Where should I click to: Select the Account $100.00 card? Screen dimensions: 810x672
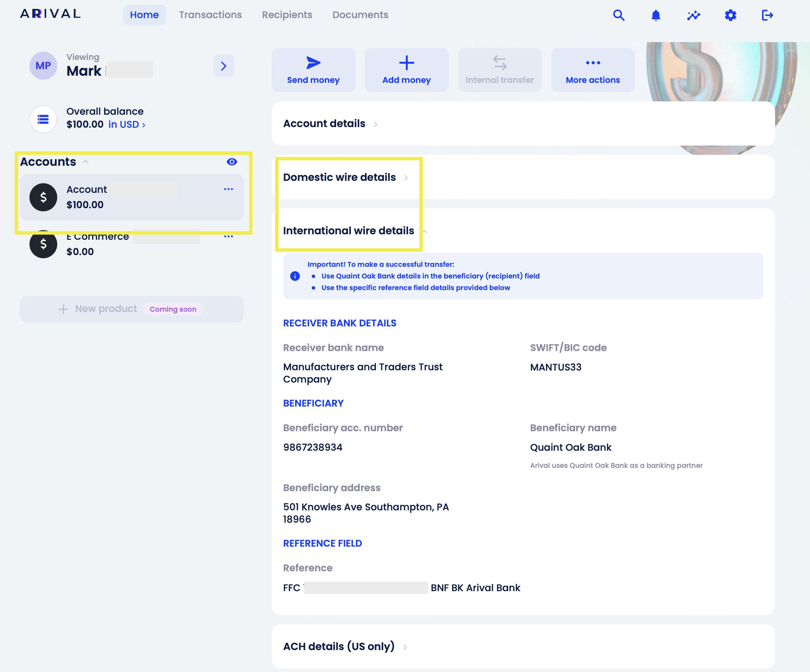point(132,197)
